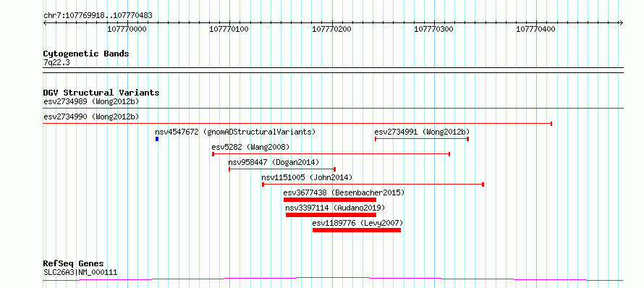Click the 7q22.3 cytogenetic band label
The height and width of the screenshot is (288, 644).
point(56,62)
